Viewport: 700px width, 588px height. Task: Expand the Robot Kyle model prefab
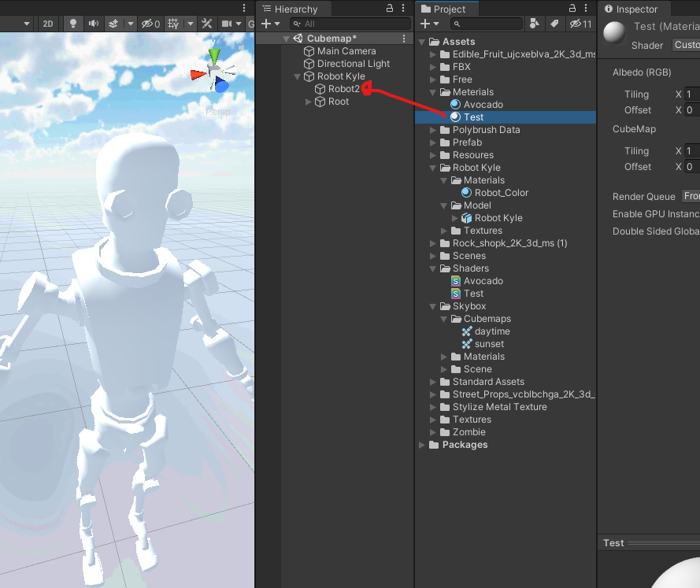tap(455, 218)
